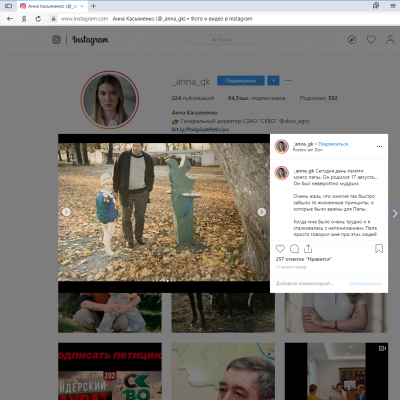
Task: Open the browser tab panel icon
Action: pos(8,6)
